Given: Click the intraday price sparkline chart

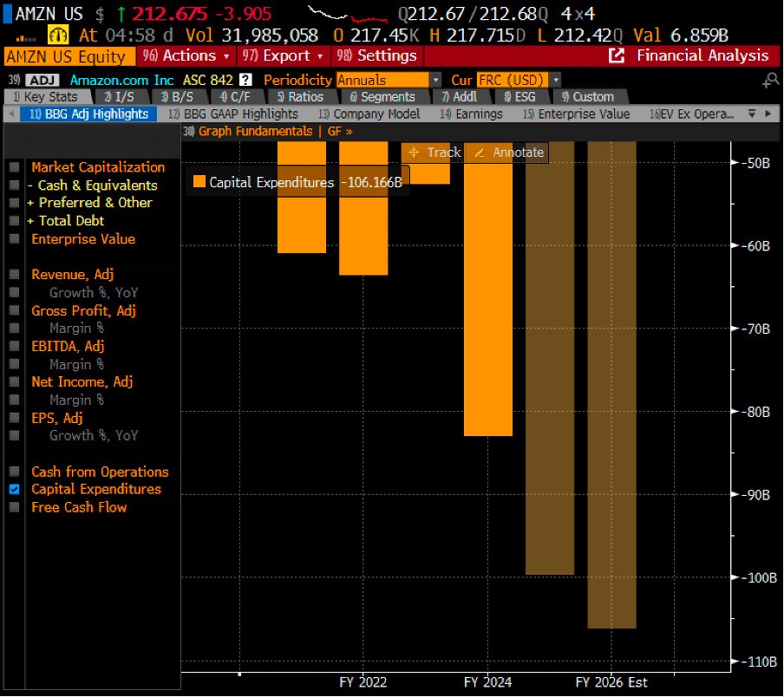Looking at the screenshot, I should coord(348,15).
